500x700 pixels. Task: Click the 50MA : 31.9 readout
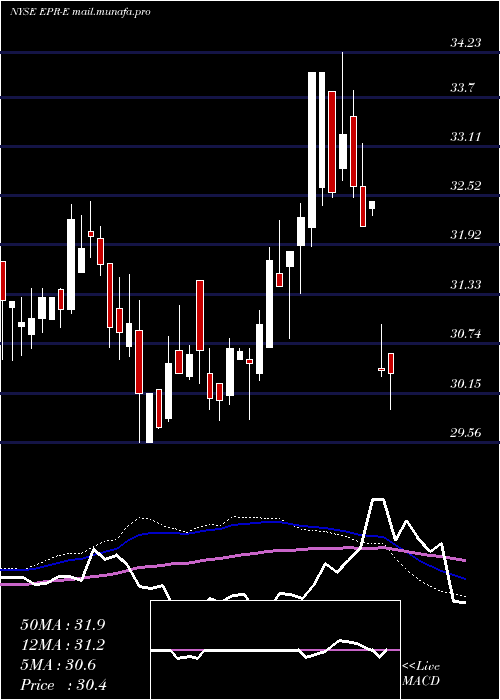click(63, 625)
